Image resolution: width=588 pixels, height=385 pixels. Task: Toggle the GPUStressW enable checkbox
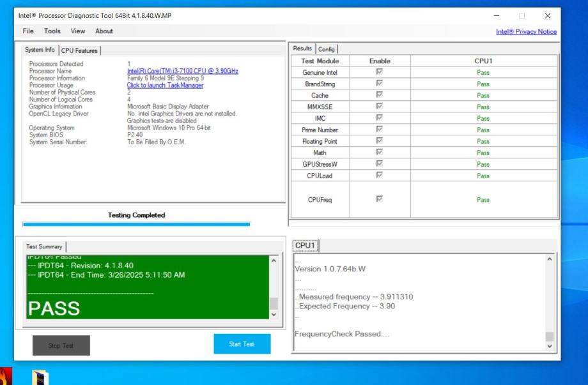click(380, 163)
